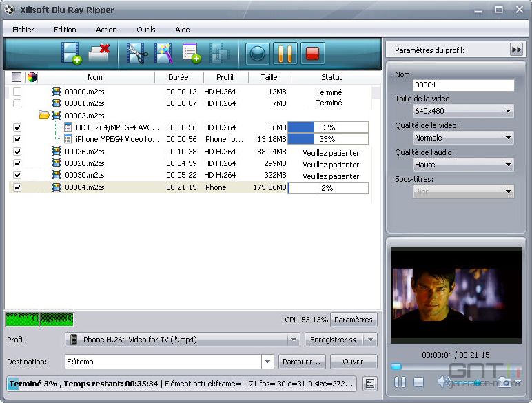Stop conversion with the red stop button
This screenshot has height=403, width=532.
coord(312,53)
